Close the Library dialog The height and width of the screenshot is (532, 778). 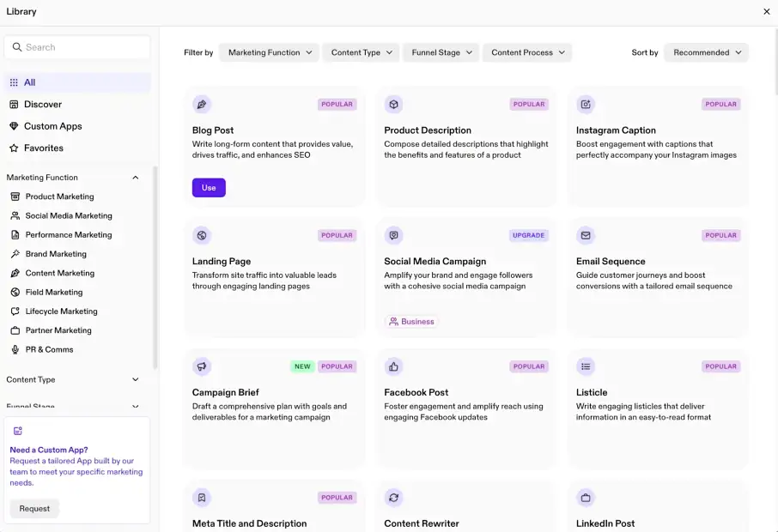[767, 11]
